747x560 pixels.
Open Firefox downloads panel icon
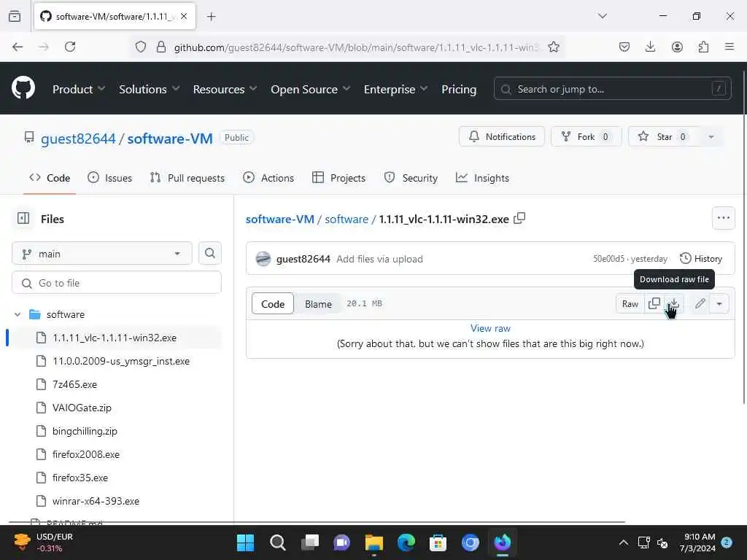(650, 47)
